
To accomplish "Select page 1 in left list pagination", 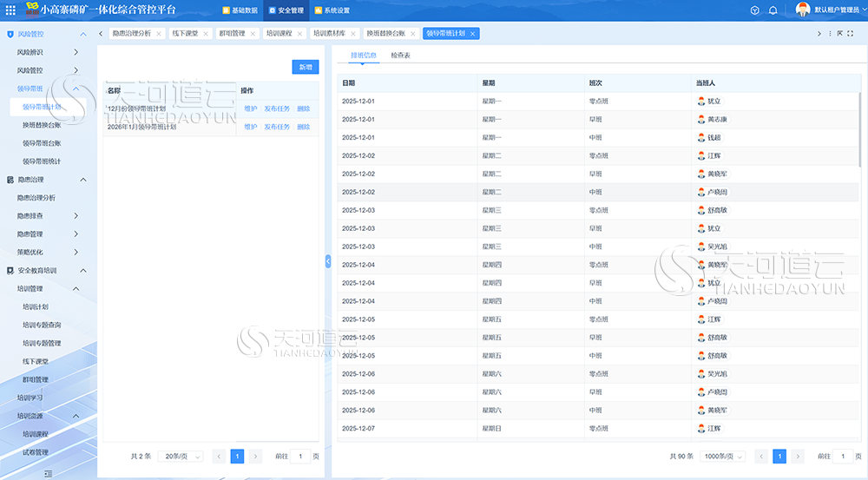I will pyautogui.click(x=237, y=457).
